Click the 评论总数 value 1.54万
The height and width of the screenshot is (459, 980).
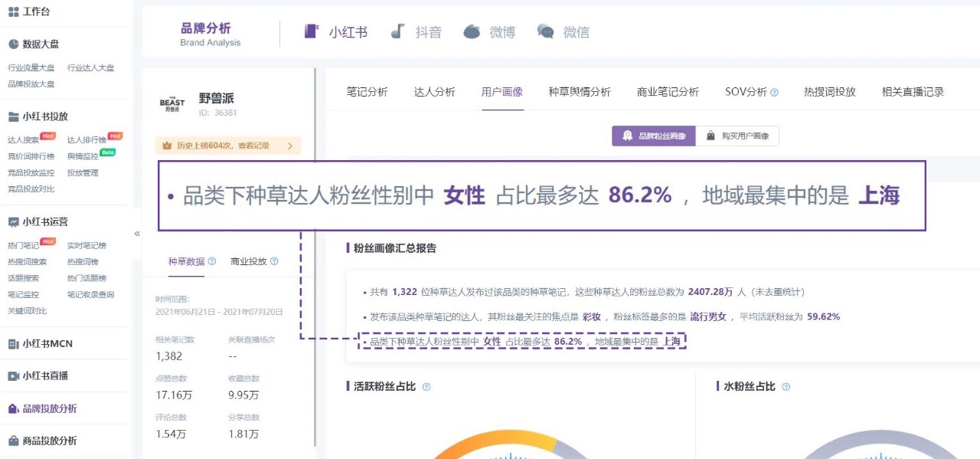coord(170,434)
